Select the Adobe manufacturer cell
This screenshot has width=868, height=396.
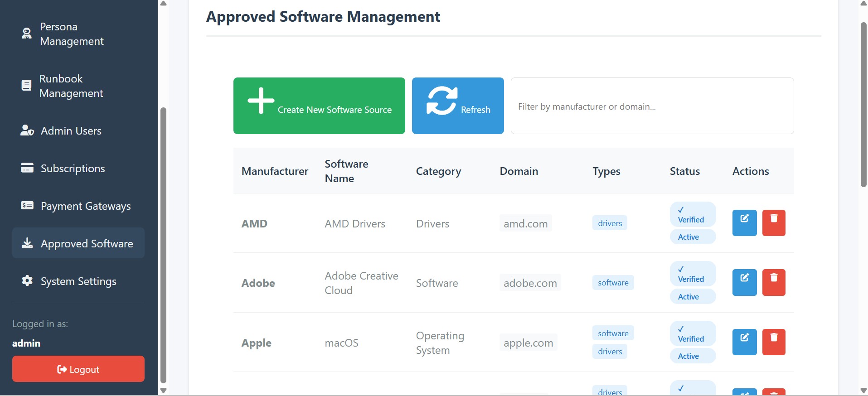tap(258, 283)
